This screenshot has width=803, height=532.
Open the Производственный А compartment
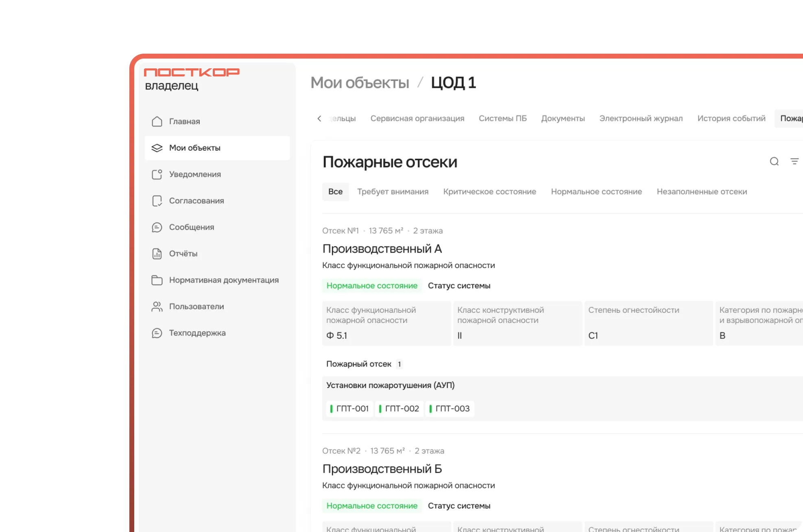click(382, 249)
